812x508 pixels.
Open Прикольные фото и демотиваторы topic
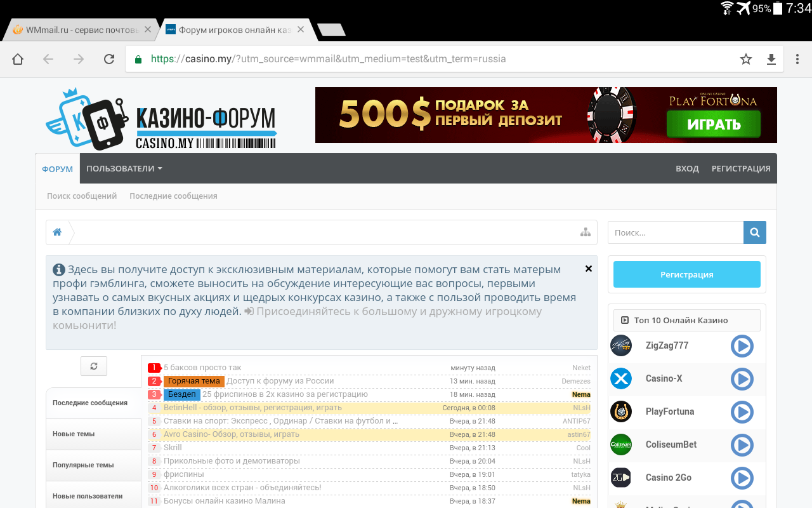(x=232, y=461)
